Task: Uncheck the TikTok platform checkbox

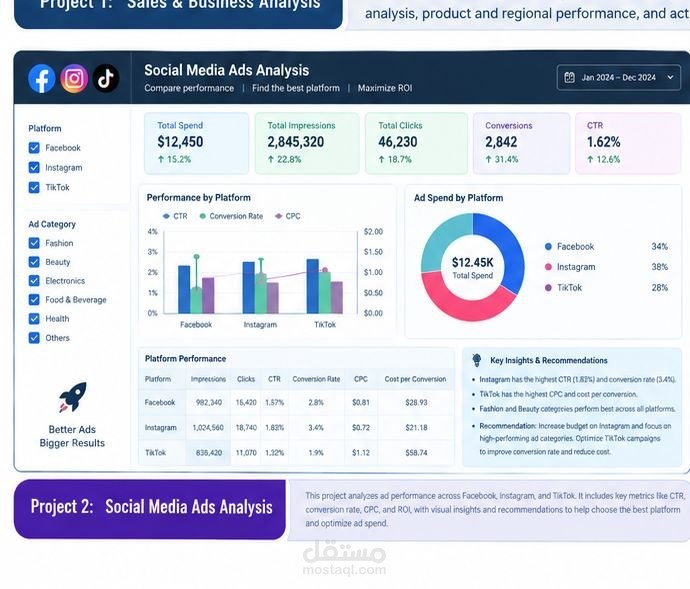Action: pos(34,187)
